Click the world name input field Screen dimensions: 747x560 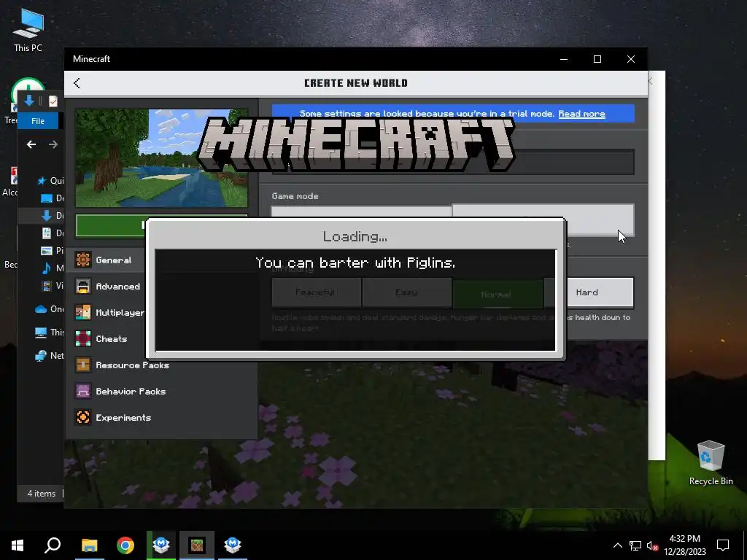point(452,162)
